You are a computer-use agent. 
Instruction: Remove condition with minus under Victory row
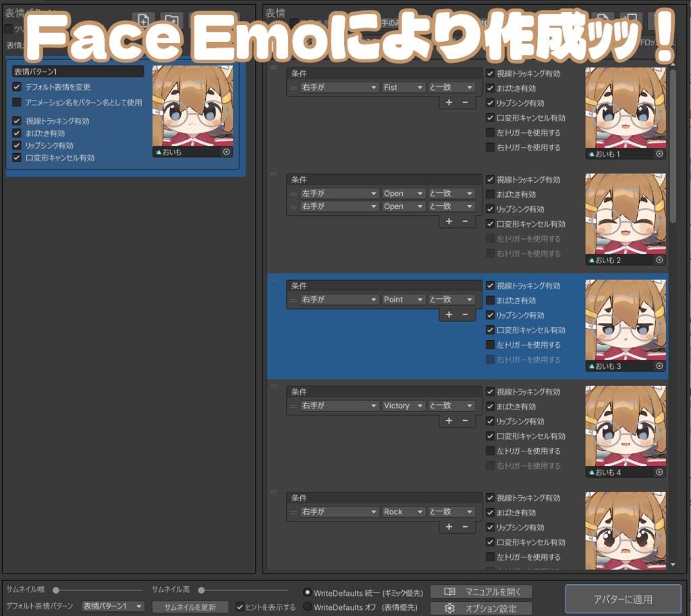click(465, 420)
